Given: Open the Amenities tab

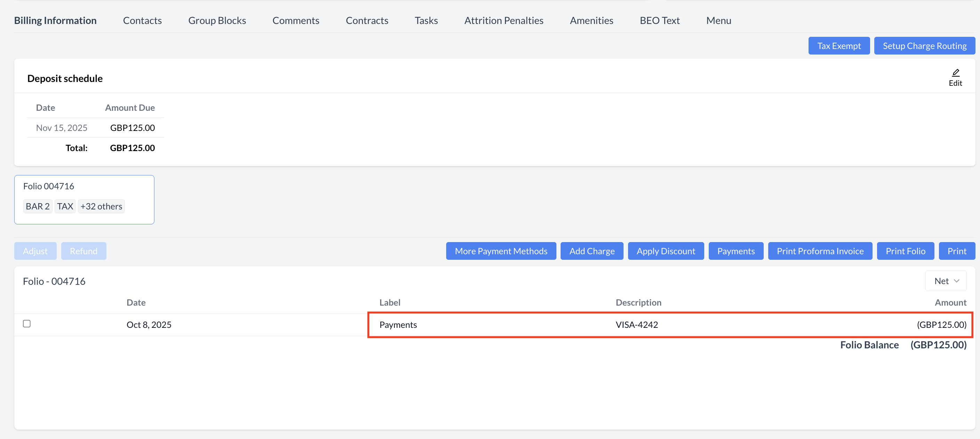Looking at the screenshot, I should [x=591, y=20].
